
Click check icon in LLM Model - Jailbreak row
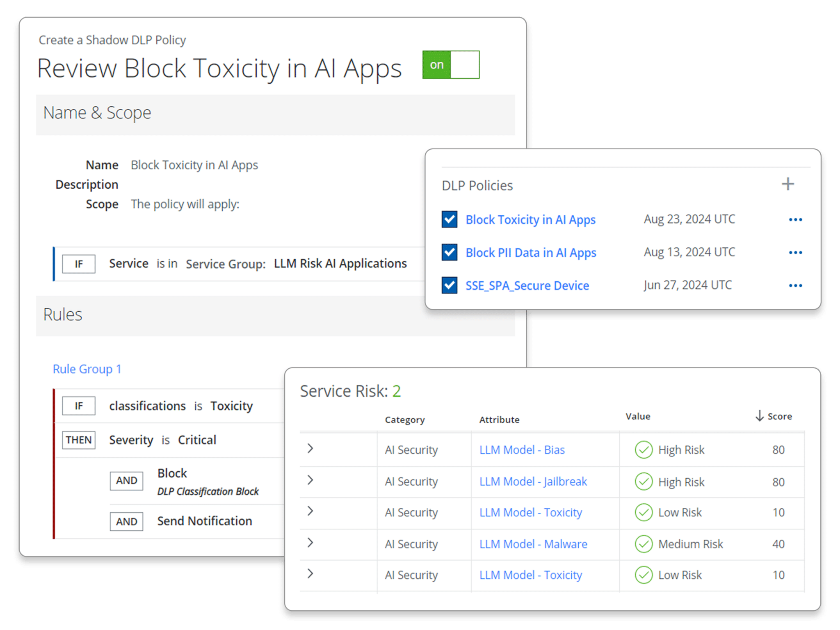tap(644, 482)
